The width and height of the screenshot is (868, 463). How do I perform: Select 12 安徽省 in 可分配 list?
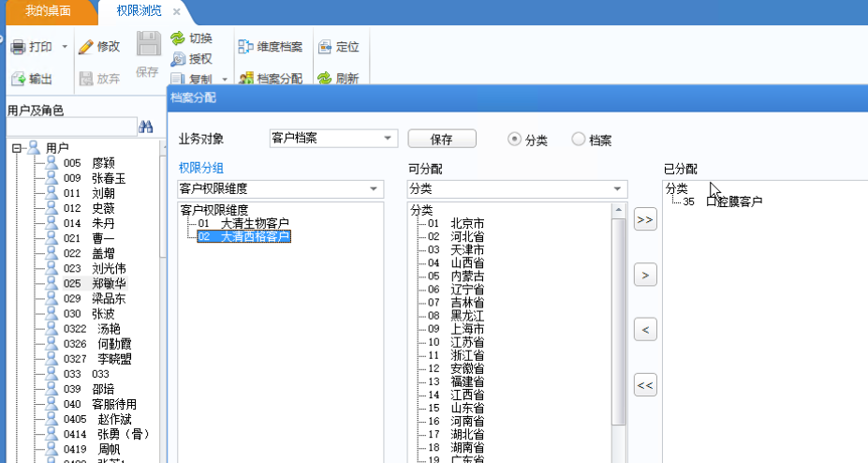(456, 368)
